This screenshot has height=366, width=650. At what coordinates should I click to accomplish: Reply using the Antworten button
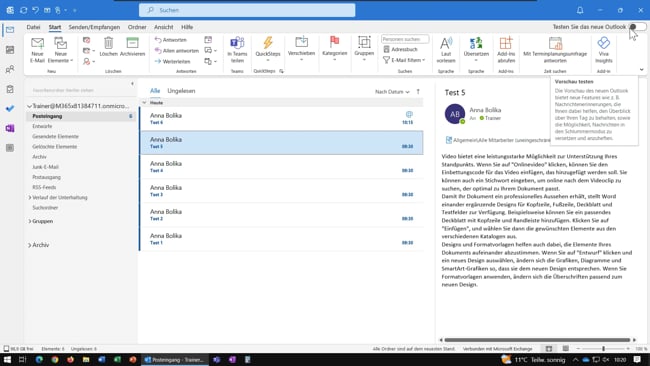[170, 40]
